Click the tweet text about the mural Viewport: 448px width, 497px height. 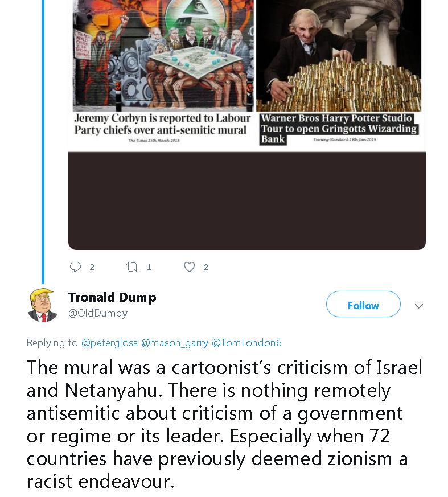point(224,424)
